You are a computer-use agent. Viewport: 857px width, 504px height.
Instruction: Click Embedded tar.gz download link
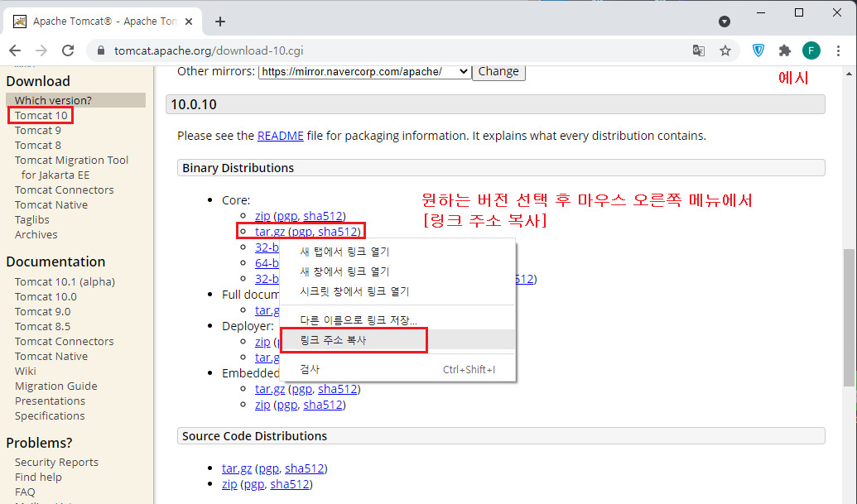(269, 389)
